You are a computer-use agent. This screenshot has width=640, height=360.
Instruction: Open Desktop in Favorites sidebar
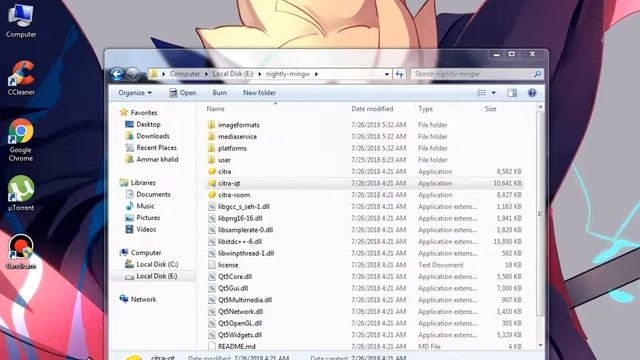click(x=143, y=124)
